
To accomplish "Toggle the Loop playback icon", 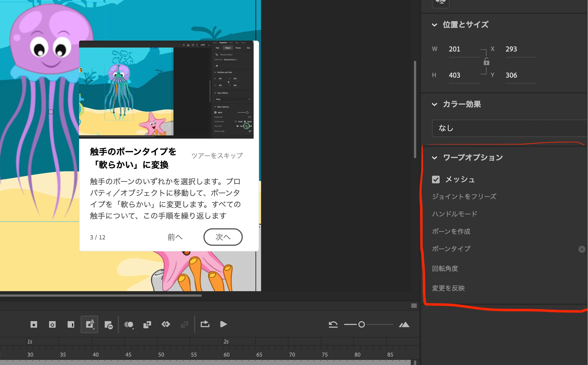I will (205, 324).
